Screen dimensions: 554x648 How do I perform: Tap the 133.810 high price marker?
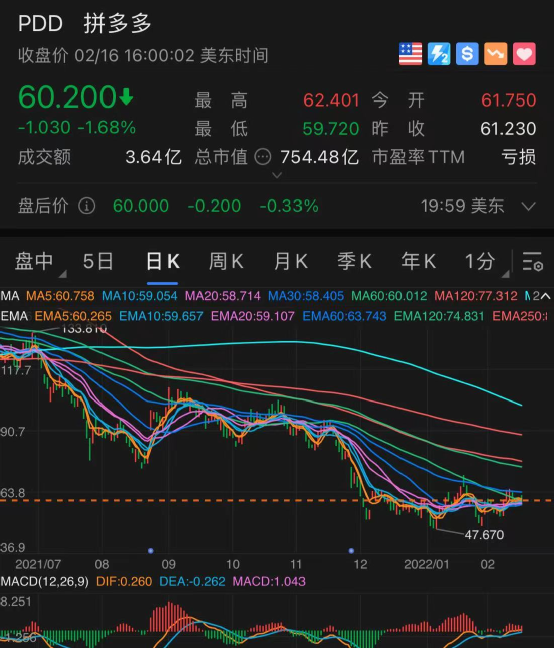84,329
